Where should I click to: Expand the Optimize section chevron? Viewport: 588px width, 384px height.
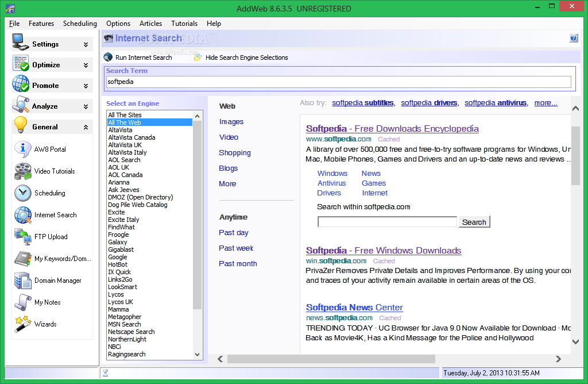click(86, 65)
